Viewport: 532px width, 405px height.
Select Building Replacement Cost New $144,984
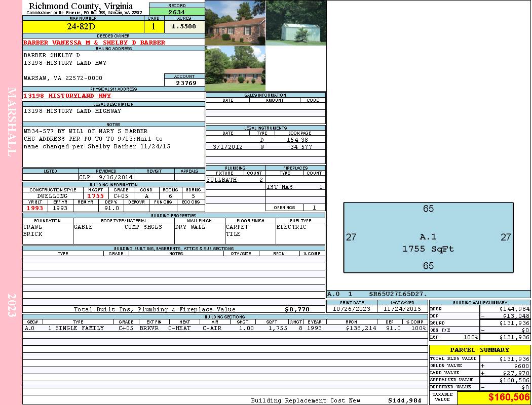click(405, 400)
